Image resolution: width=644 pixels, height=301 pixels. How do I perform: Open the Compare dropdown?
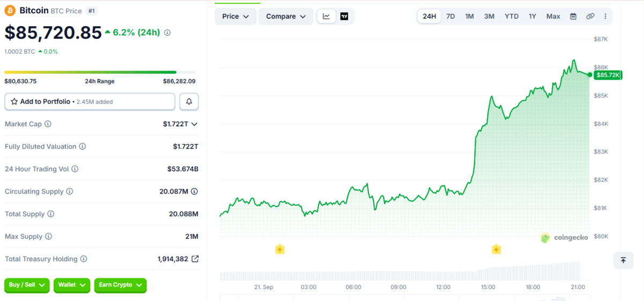pyautogui.click(x=286, y=16)
